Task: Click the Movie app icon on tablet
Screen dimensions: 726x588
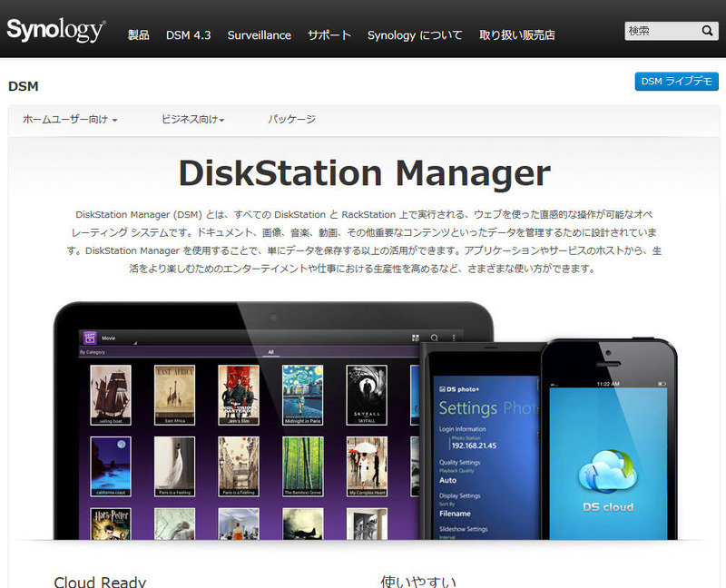Action: [90, 338]
